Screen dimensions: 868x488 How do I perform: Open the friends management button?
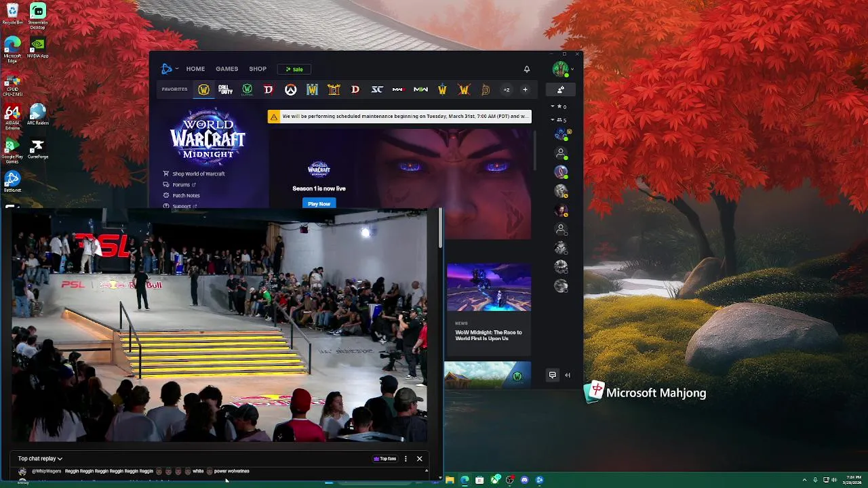(x=561, y=89)
